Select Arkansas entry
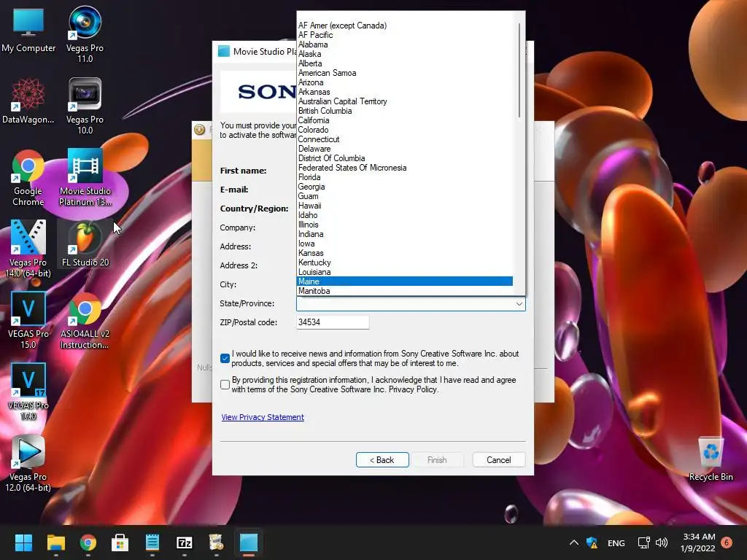Screen dimensions: 747x560 tap(404, 92)
